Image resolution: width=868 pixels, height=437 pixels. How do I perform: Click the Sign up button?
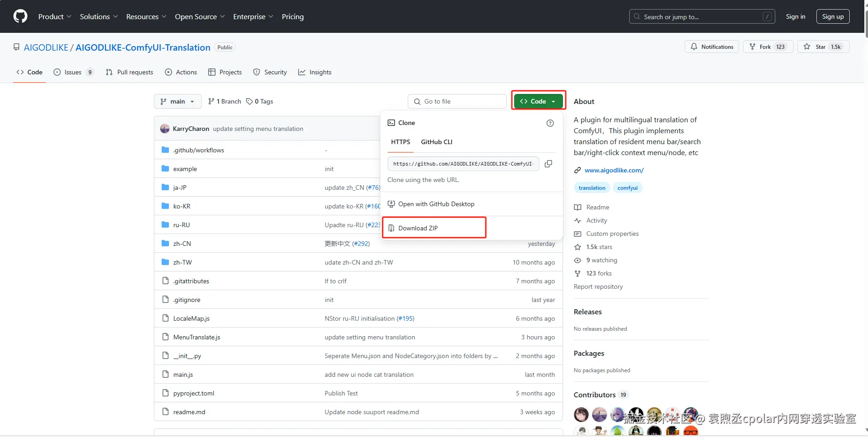click(833, 16)
